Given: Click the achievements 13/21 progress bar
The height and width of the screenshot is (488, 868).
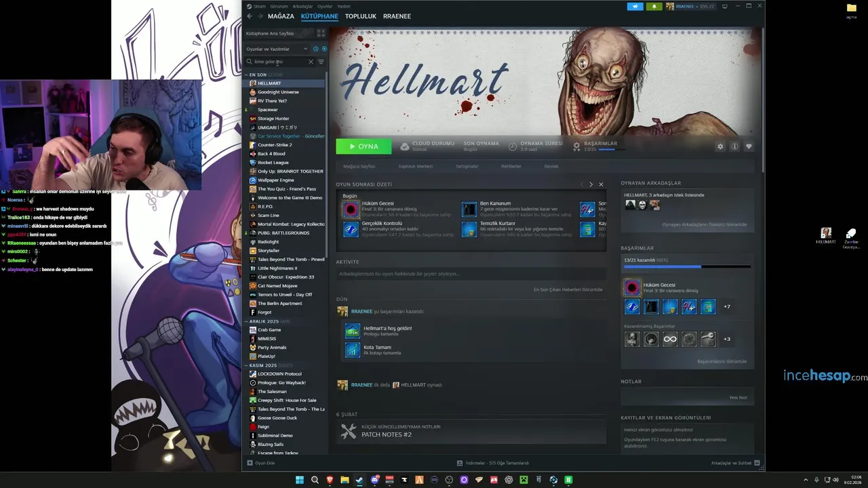Looking at the screenshot, I should coord(687,267).
